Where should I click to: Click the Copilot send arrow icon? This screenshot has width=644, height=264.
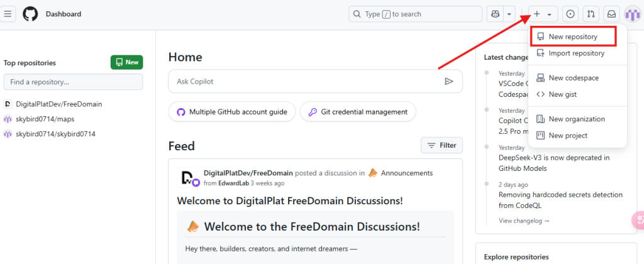pyautogui.click(x=448, y=81)
